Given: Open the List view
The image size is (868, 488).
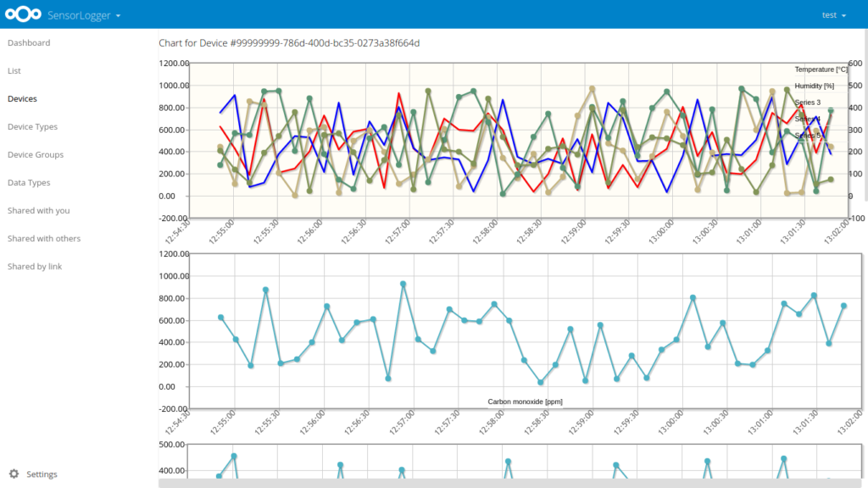Looking at the screenshot, I should [13, 70].
